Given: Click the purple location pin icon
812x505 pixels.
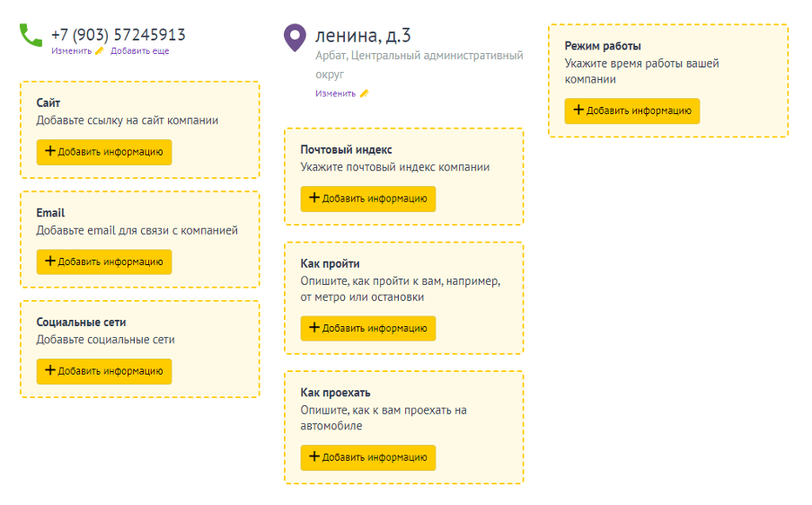Looking at the screenshot, I should (x=294, y=38).
